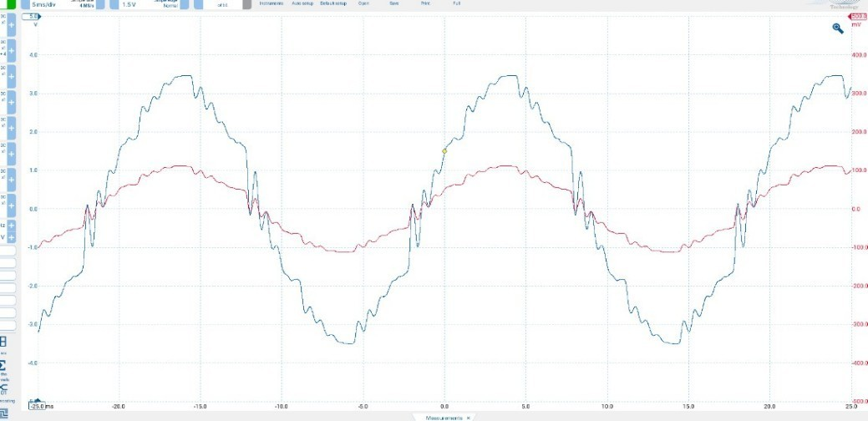The image size is (868, 421).
Task: Click the -4.0 label on the blue voltage axis
Action: click(32, 363)
